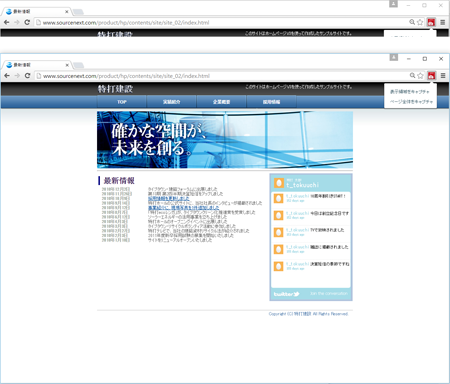The image size is (450, 384).
Task: Open the user profile icon in the lower window's title bar
Action: coord(394,57)
